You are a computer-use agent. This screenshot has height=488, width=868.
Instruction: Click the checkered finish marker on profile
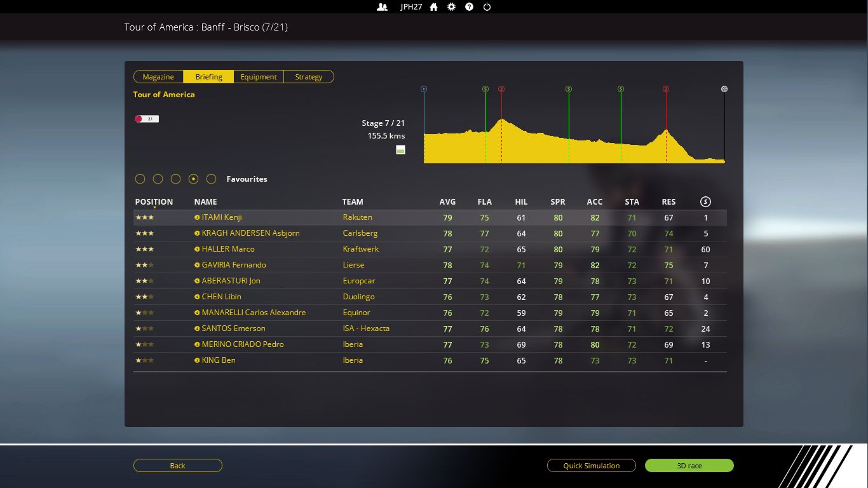click(724, 89)
